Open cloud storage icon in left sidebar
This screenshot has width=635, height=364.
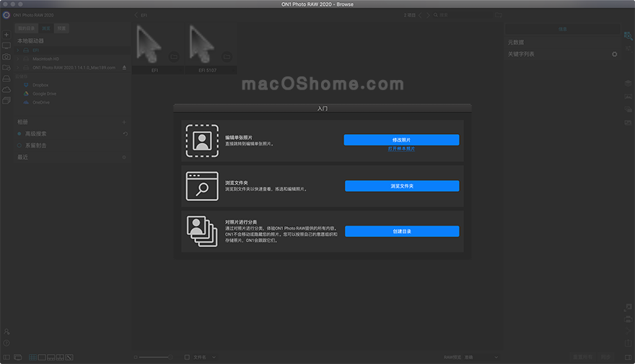pyautogui.click(x=6, y=89)
